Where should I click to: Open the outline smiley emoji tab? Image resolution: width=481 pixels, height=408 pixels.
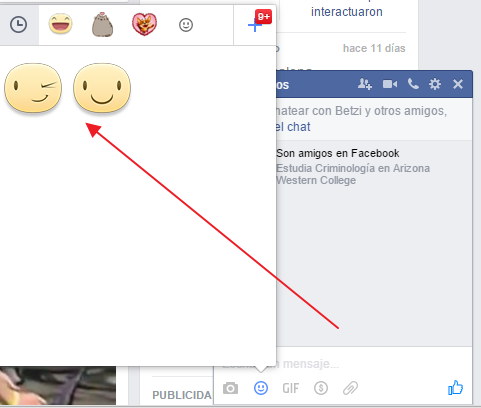(186, 25)
